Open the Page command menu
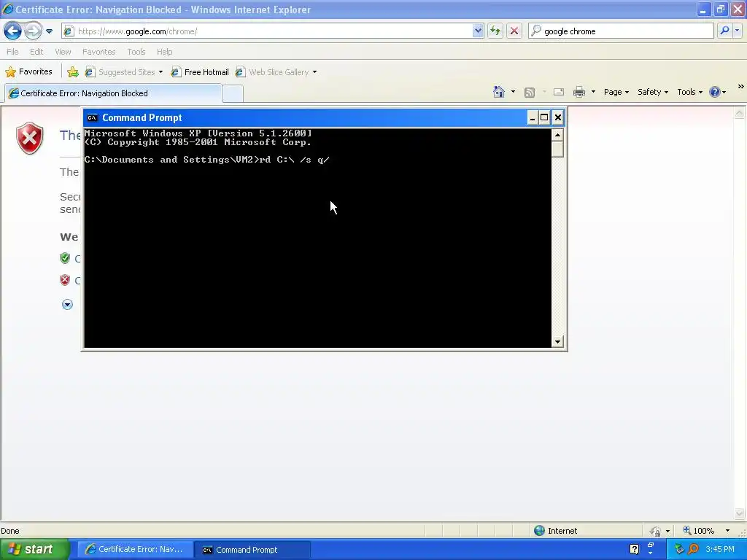Image resolution: width=747 pixels, height=560 pixels. (x=616, y=92)
